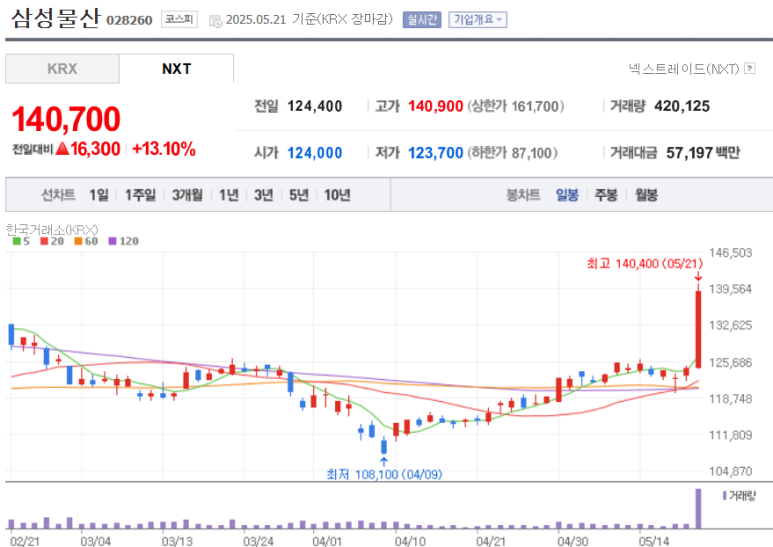Select the NXT tab
Image resolution: width=773 pixels, height=547 pixels.
click(176, 68)
